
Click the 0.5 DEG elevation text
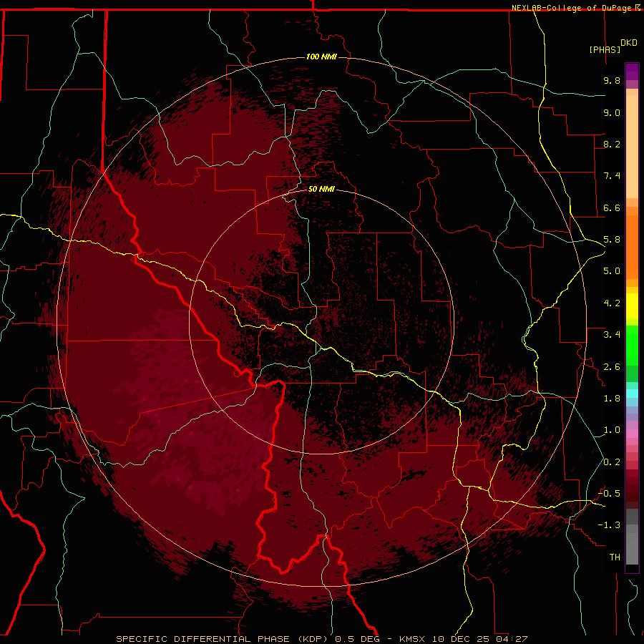coord(357,639)
